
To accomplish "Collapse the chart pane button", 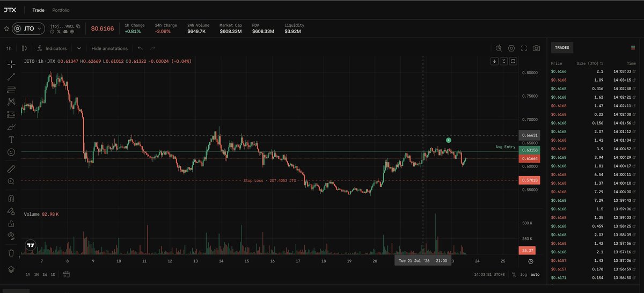I will 504,61.
